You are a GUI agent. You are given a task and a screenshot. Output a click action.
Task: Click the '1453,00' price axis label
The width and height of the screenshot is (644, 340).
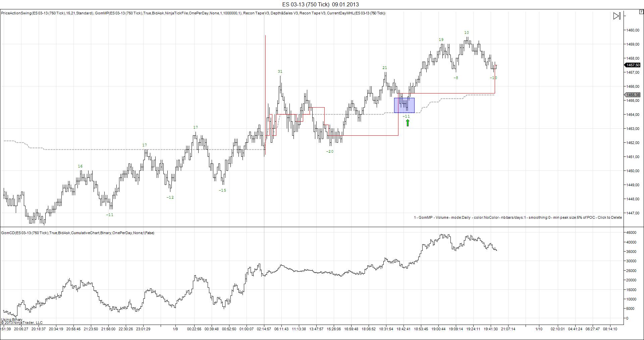click(633, 129)
